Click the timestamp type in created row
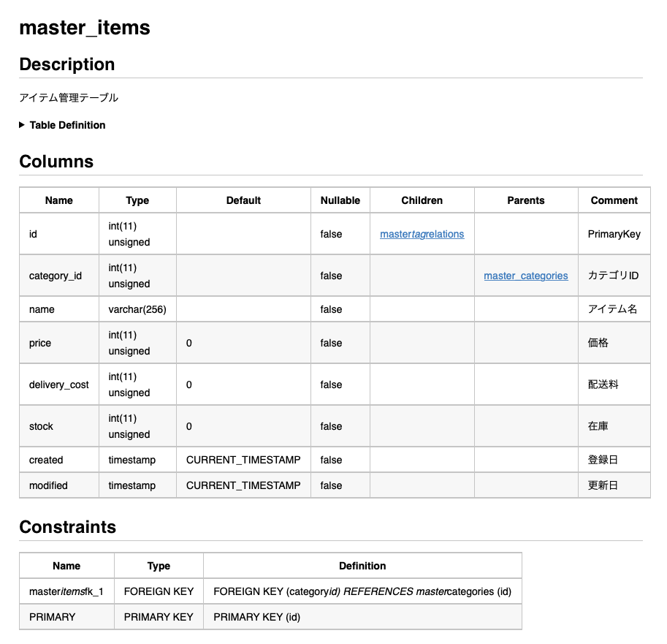This screenshot has height=644, width=667. click(x=137, y=460)
